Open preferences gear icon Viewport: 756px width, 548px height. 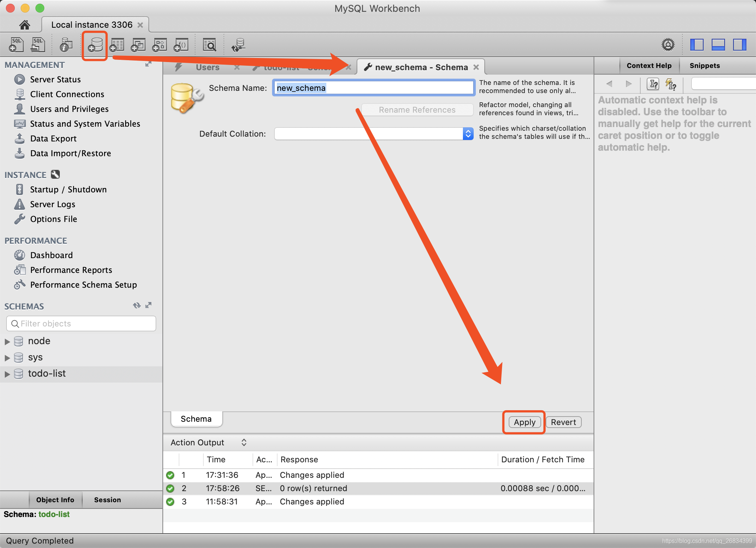[668, 45]
